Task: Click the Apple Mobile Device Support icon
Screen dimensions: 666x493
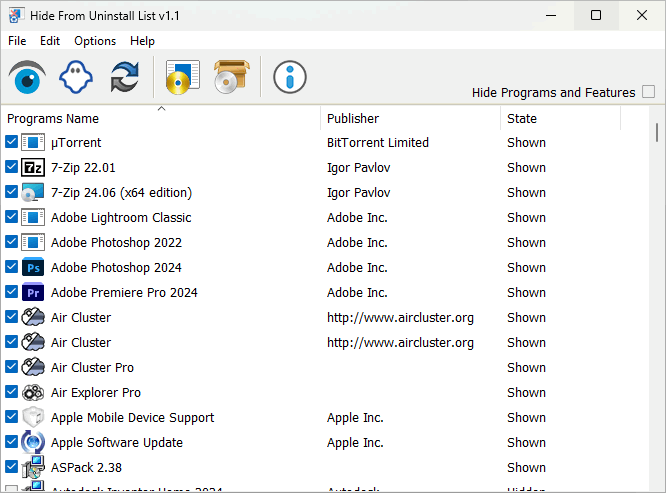Action: tap(33, 417)
